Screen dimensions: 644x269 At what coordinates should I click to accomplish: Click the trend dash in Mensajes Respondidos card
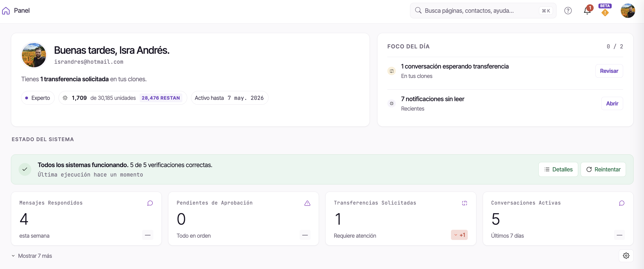pos(148,235)
